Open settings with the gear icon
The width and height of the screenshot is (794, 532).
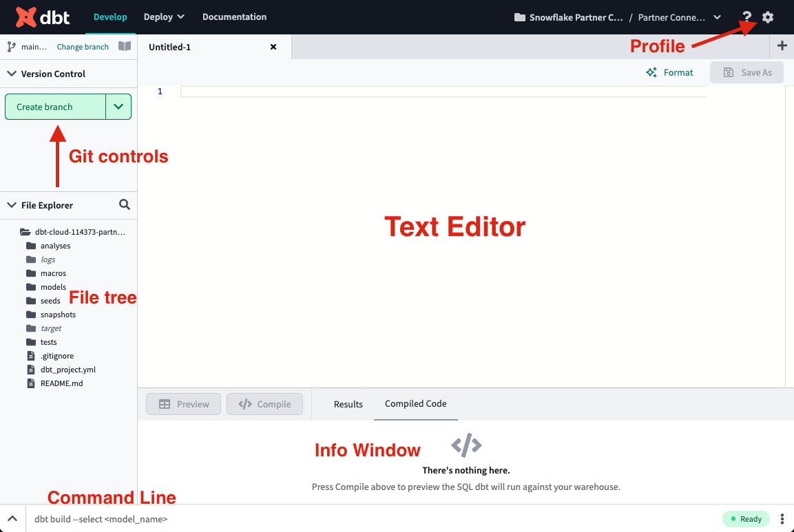[767, 17]
